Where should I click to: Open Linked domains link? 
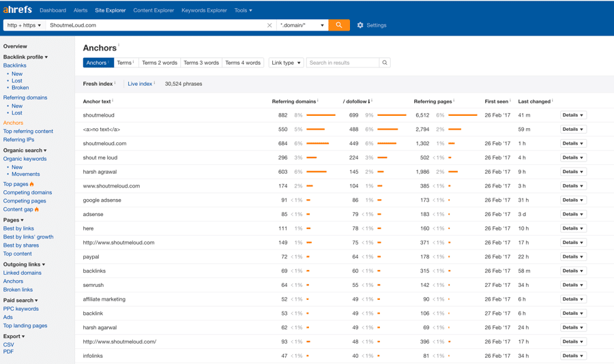point(23,273)
